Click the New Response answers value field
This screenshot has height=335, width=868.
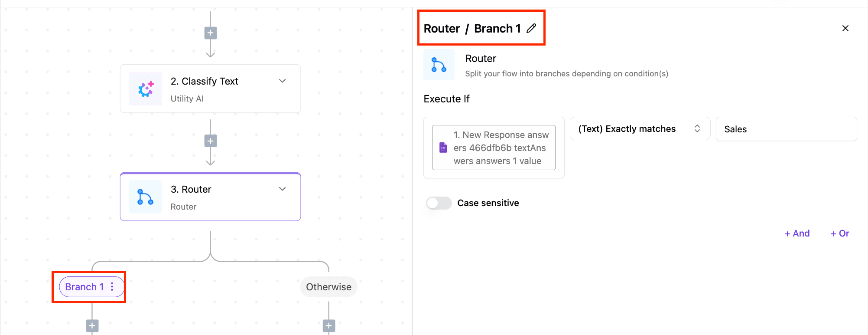(494, 148)
